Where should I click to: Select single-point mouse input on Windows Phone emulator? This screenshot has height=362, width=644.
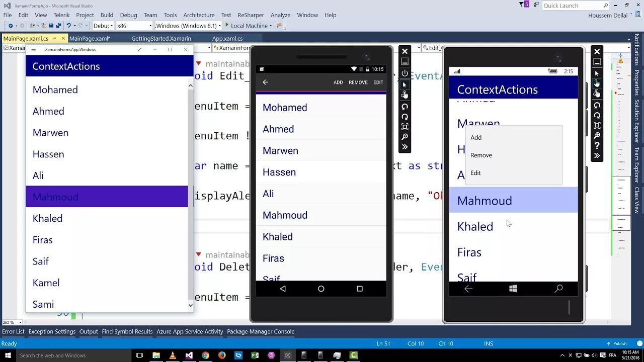pyautogui.click(x=597, y=73)
